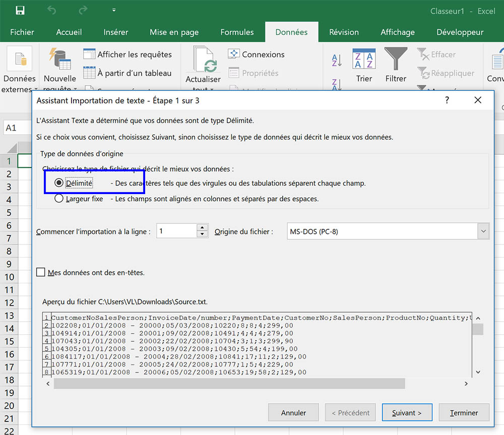This screenshot has height=435, width=504.
Task: Click the Suivant button
Action: pos(407,413)
